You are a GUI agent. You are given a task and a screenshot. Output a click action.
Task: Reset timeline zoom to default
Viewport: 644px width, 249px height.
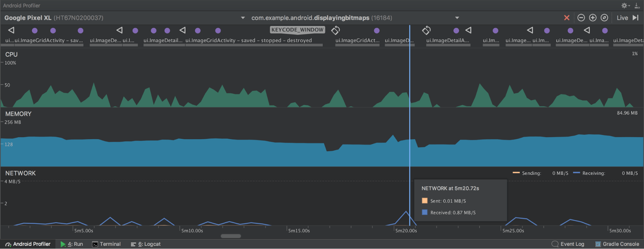point(604,18)
